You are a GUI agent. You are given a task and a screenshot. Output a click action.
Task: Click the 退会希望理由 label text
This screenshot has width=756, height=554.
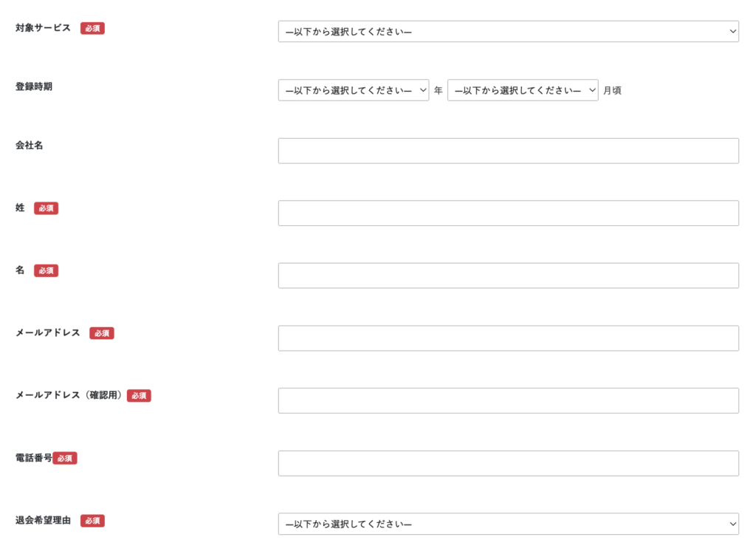pos(43,521)
